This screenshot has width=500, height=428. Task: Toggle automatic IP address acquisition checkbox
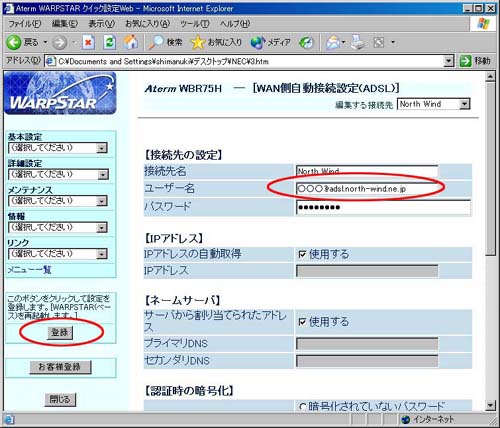coord(302,255)
